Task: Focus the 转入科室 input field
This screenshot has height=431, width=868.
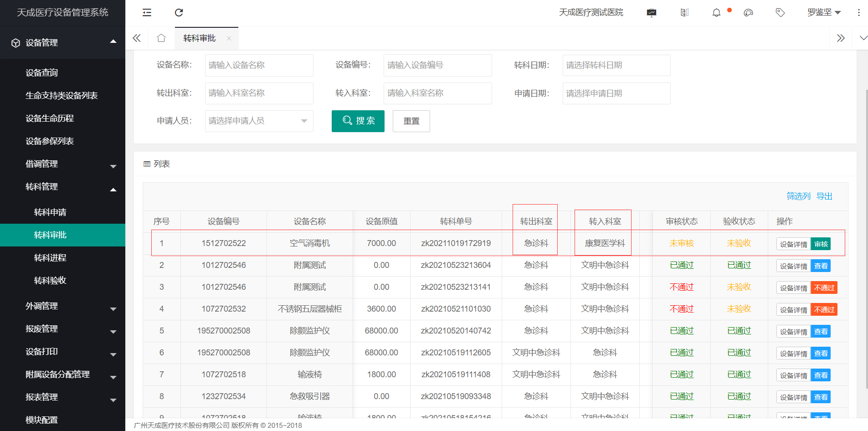Action: (438, 93)
